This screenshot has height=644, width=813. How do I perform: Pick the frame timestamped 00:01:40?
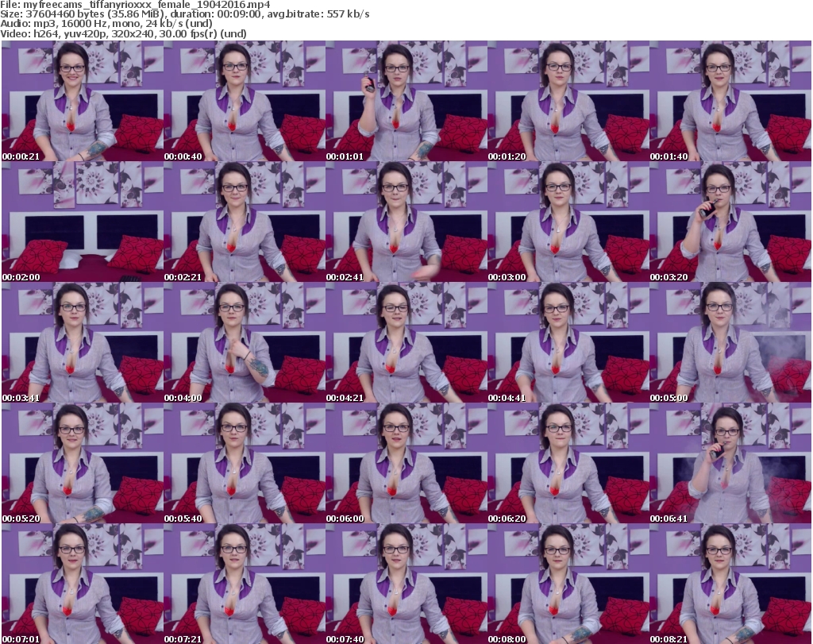(730, 101)
